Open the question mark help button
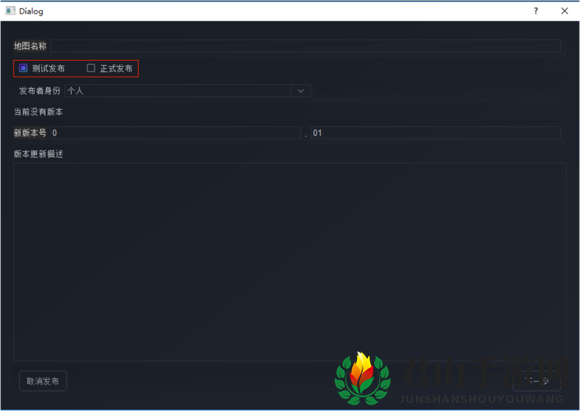The width and height of the screenshot is (580, 411). click(536, 11)
